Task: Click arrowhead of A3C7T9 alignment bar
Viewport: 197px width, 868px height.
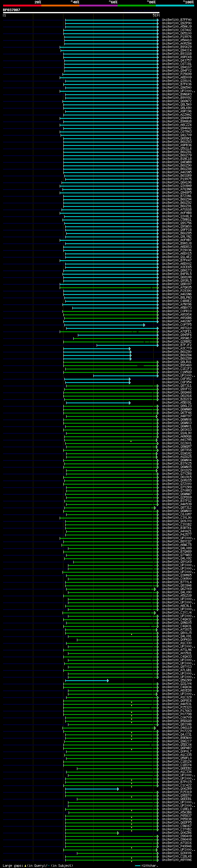Action: tap(130, 349)
